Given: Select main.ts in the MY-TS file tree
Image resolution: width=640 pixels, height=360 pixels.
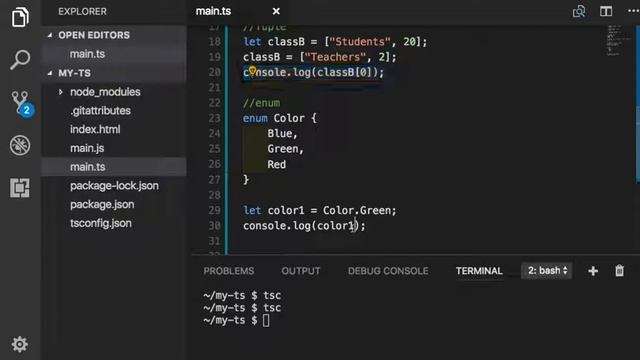Looking at the screenshot, I should [88, 167].
